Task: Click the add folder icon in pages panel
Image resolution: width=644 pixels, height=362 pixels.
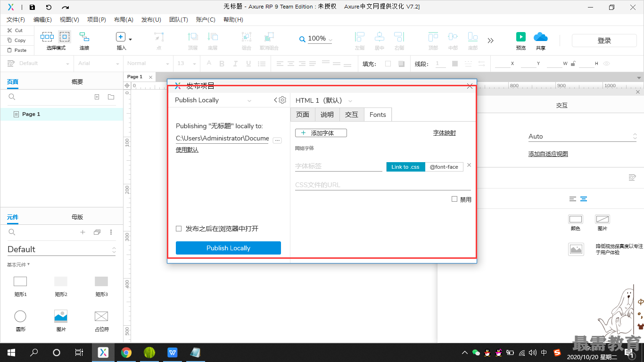Action: pos(111,97)
